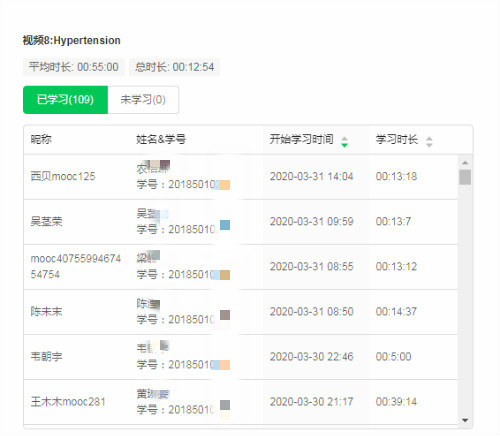
Task: Click the scrollbar down arrow
Action: point(465,420)
